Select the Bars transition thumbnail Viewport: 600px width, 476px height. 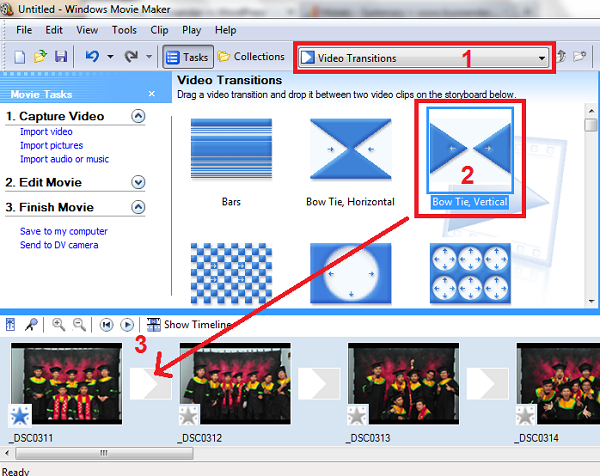231,149
